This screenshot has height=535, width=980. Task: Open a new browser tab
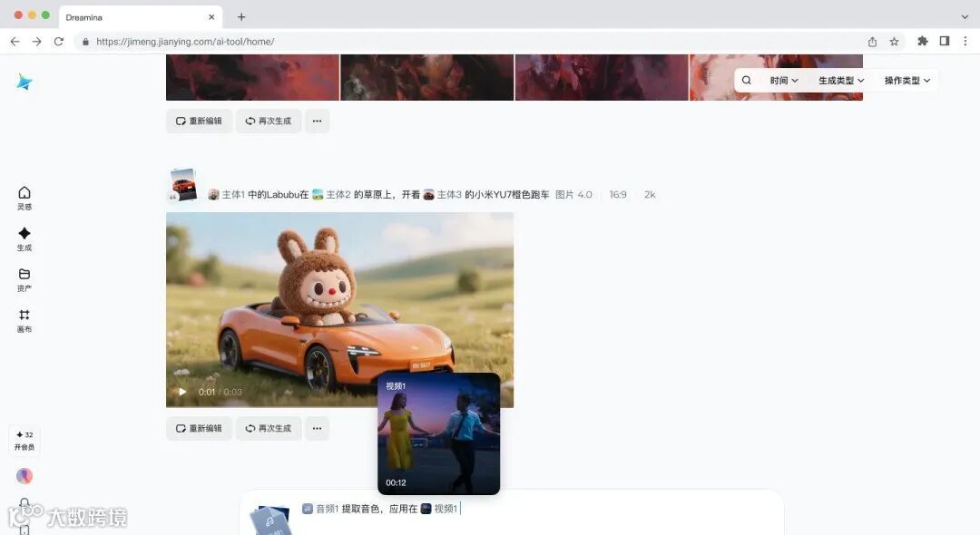coord(241,17)
